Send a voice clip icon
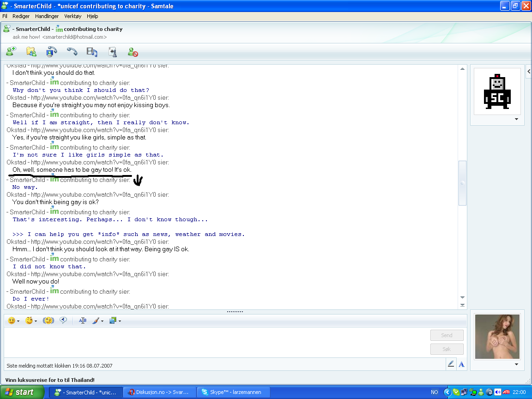 click(x=63, y=320)
